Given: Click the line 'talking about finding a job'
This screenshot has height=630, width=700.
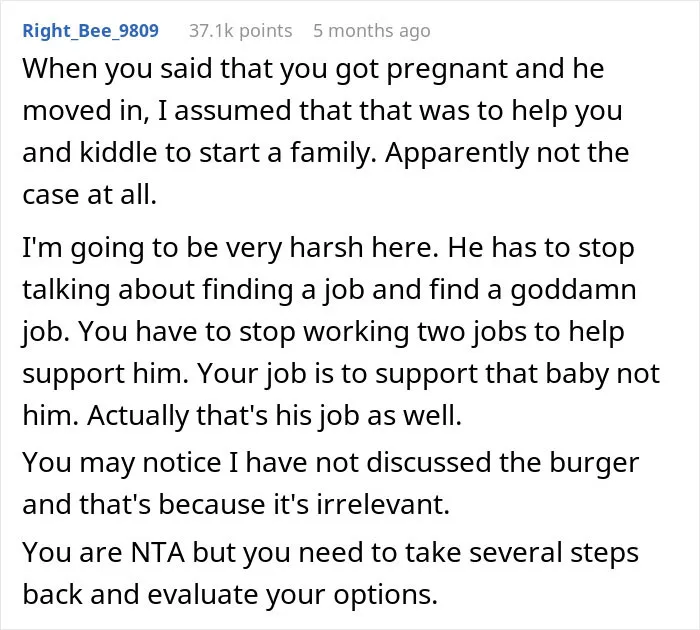Looking at the screenshot, I should pos(329,289).
